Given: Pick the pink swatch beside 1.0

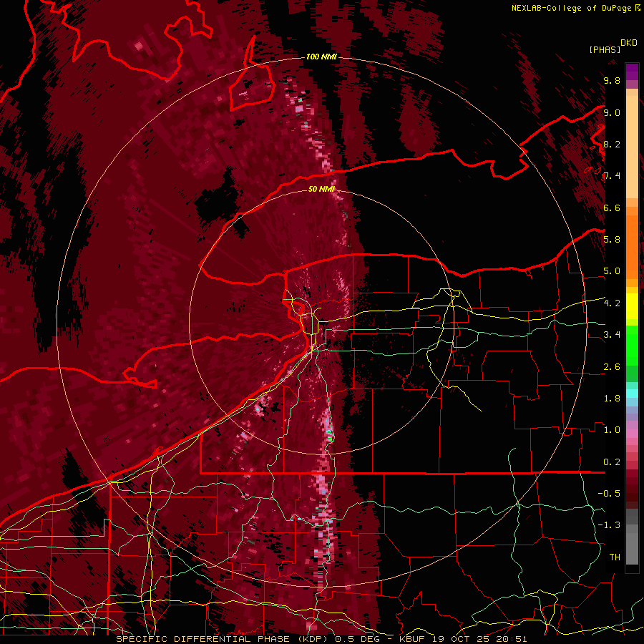Looking at the screenshot, I should tap(632, 434).
